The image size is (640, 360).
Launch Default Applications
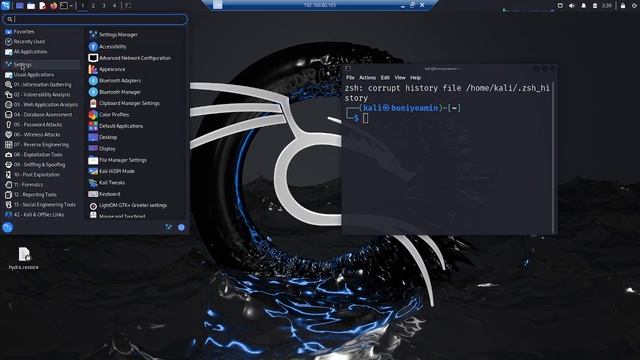136,126
